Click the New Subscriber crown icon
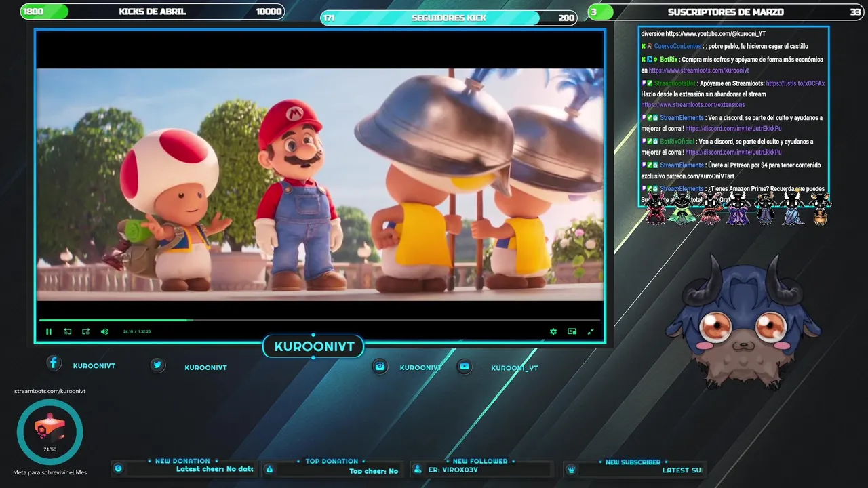This screenshot has height=488, width=868. pyautogui.click(x=571, y=469)
